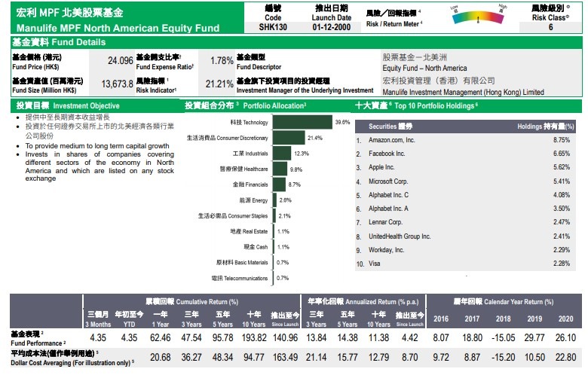Image resolution: width=588 pixels, height=381 pixels.
Task: Click the 2018 fund return -15.05
Action: pos(503,338)
